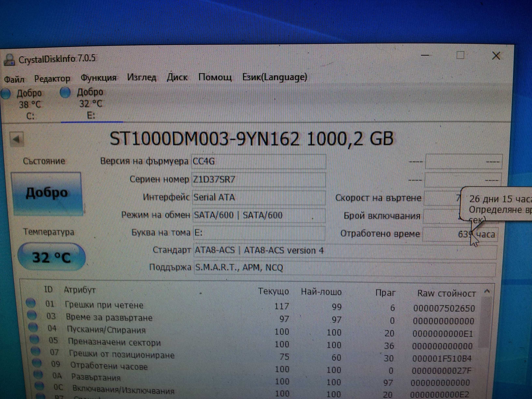Click status circle for attribute 05

[34, 339]
